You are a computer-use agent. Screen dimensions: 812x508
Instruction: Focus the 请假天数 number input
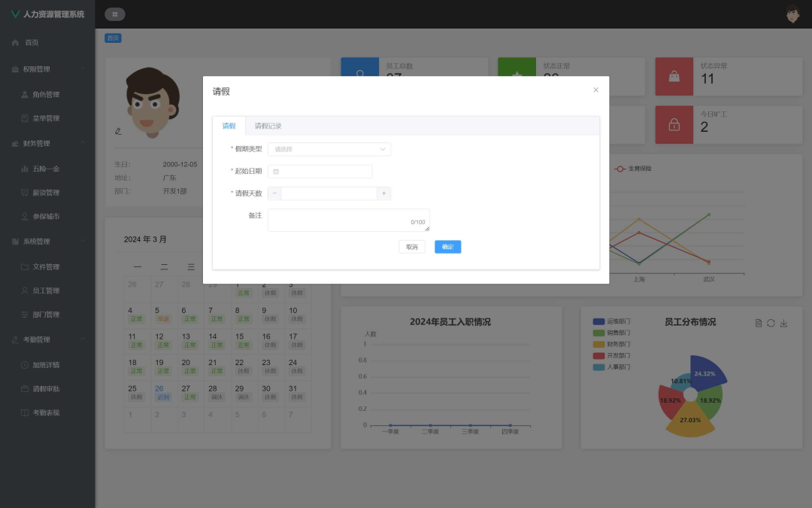point(329,193)
